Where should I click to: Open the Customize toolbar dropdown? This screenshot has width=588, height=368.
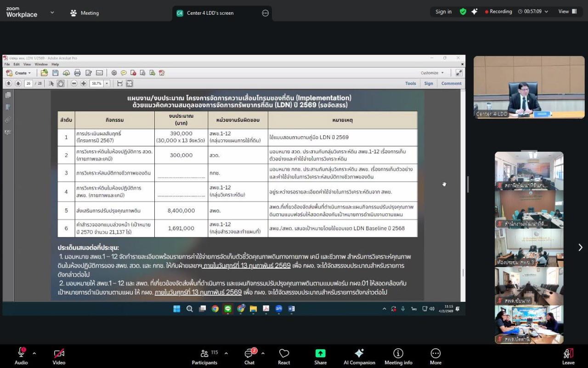[x=432, y=73]
